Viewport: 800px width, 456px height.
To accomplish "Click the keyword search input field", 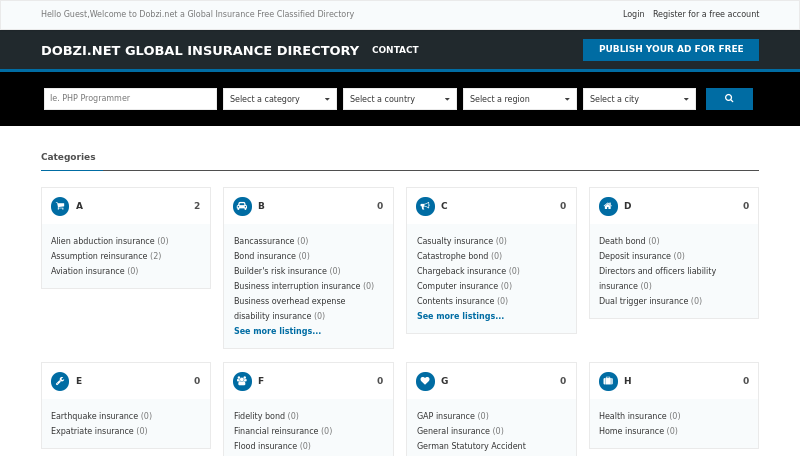I will click(x=130, y=99).
